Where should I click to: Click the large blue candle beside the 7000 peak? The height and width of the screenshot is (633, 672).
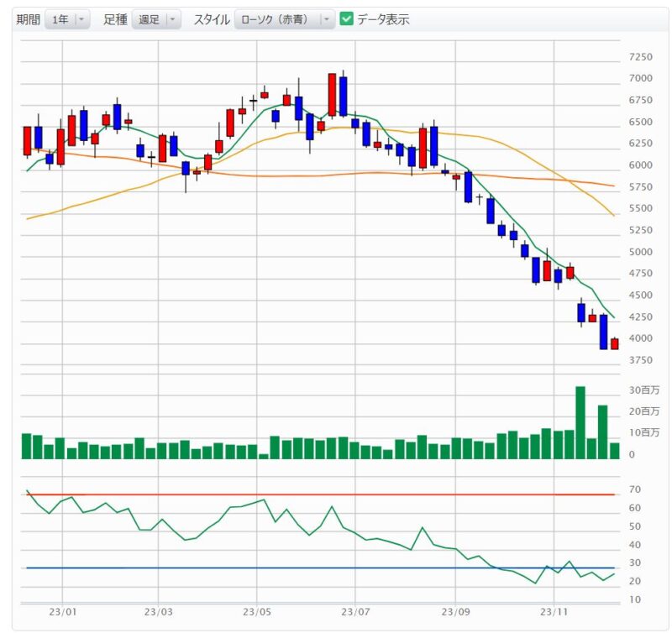point(344,97)
